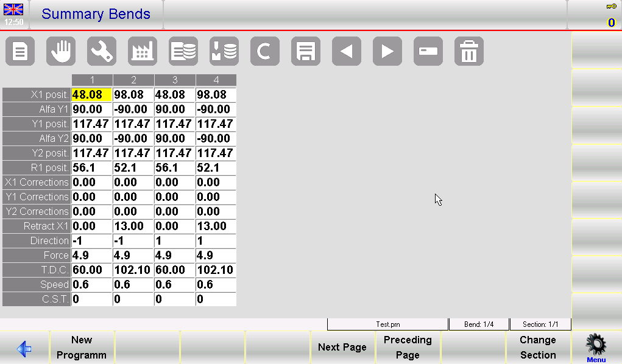This screenshot has width=622, height=364.
Task: Click the Retract X1 row label
Action: click(x=37, y=226)
